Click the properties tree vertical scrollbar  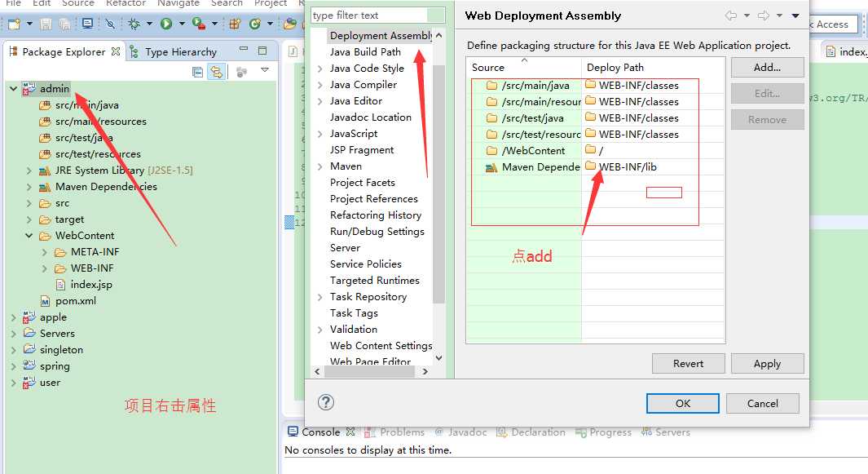pos(438,184)
